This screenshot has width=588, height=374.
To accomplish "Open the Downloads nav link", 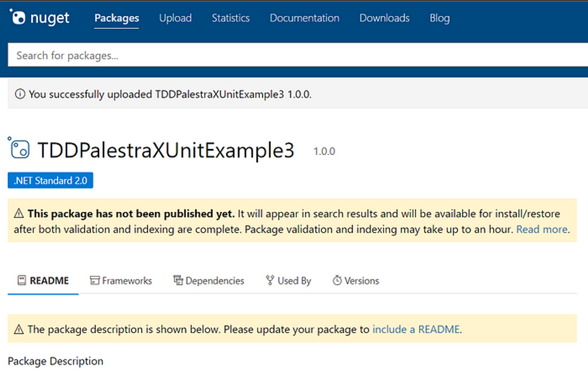I will 385,18.
